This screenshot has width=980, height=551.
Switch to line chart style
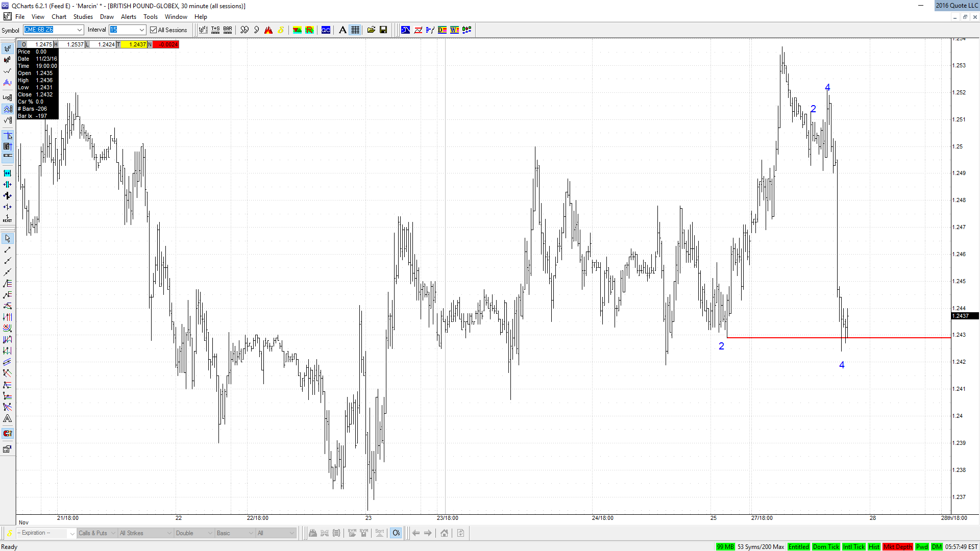click(x=7, y=71)
